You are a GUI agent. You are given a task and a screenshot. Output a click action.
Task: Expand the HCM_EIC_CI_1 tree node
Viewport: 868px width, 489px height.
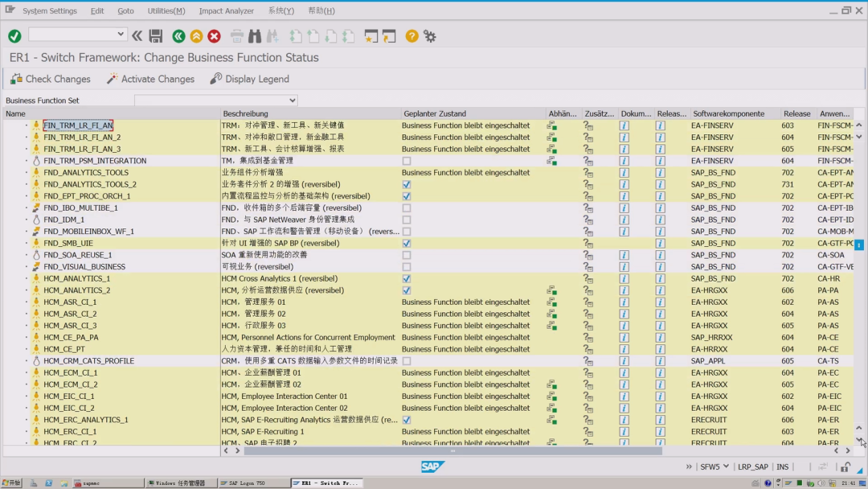tap(26, 396)
